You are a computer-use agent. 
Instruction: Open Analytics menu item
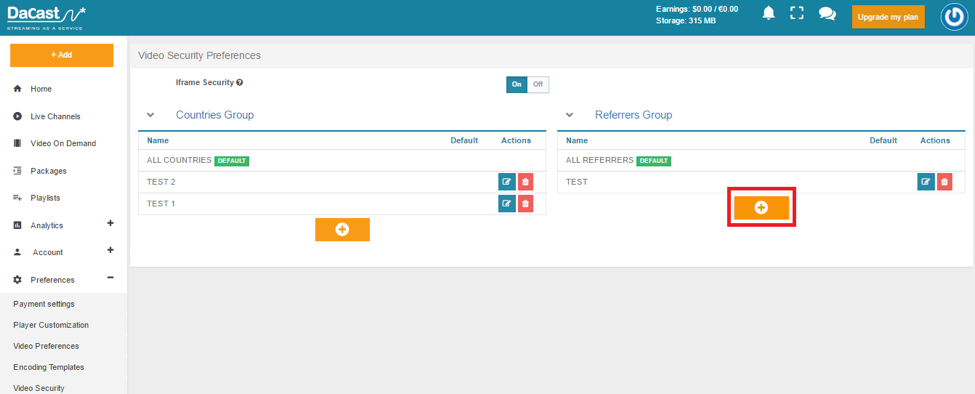[x=47, y=226]
